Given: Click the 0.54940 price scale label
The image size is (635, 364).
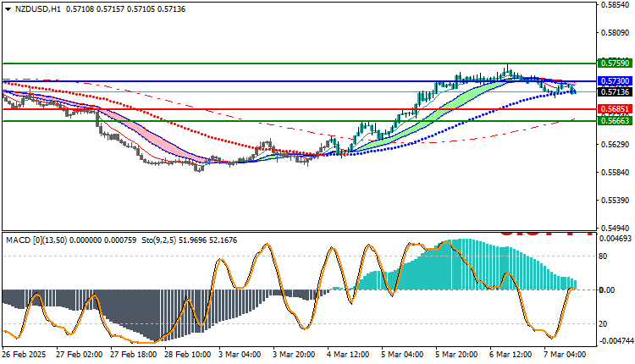Looking at the screenshot, I should [616, 229].
